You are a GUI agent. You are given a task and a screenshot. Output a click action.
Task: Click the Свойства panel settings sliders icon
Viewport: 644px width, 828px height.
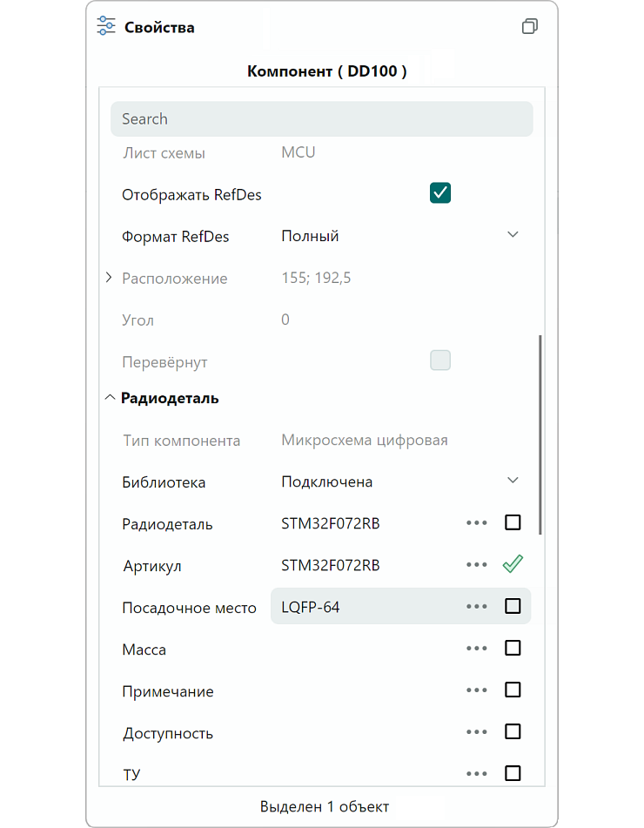(106, 26)
